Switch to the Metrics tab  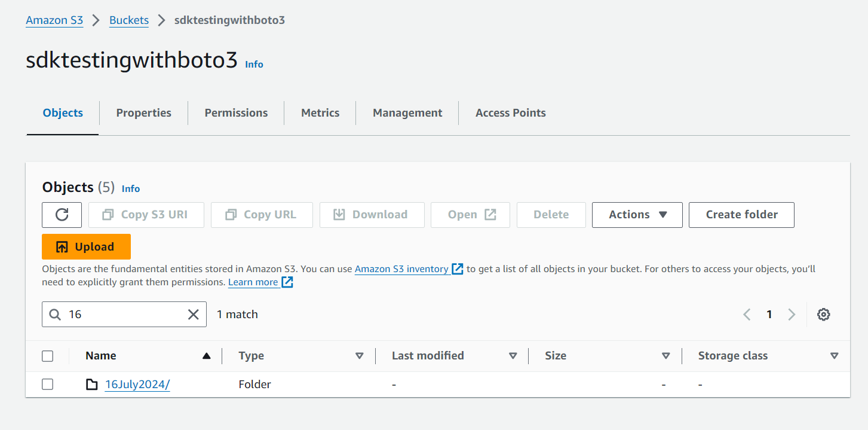click(x=320, y=113)
